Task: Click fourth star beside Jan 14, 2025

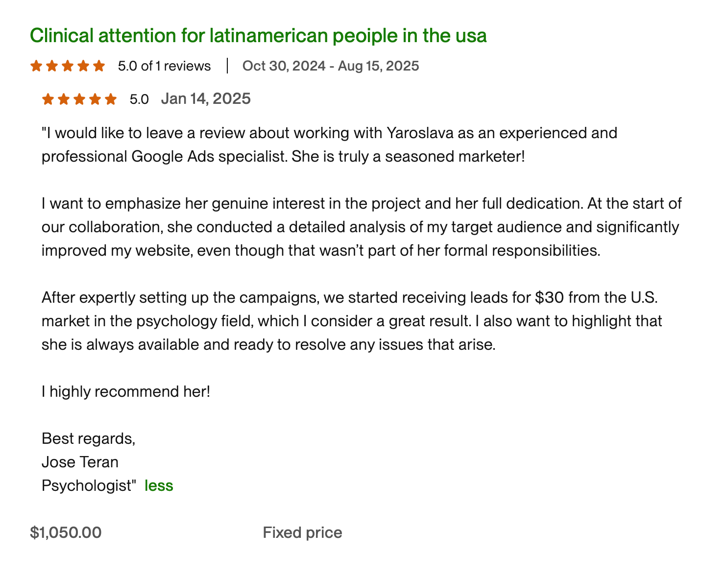Action: [95, 99]
